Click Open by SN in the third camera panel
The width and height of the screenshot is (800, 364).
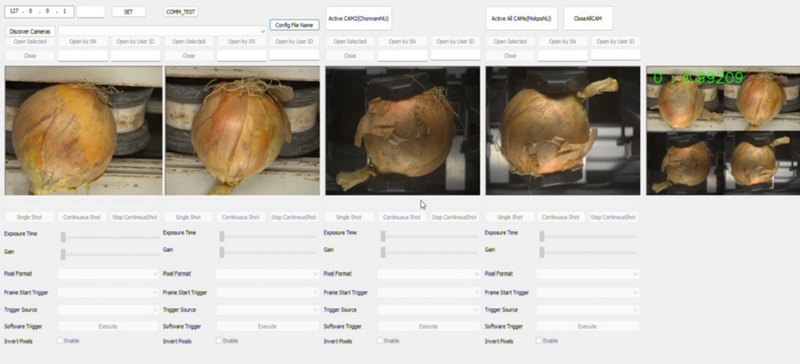point(402,41)
